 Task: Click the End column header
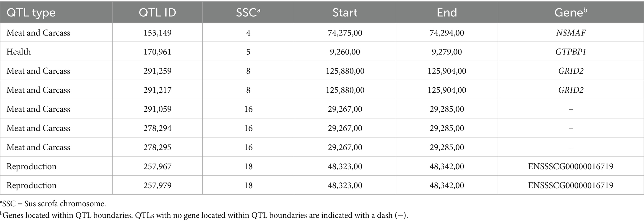click(447, 12)
